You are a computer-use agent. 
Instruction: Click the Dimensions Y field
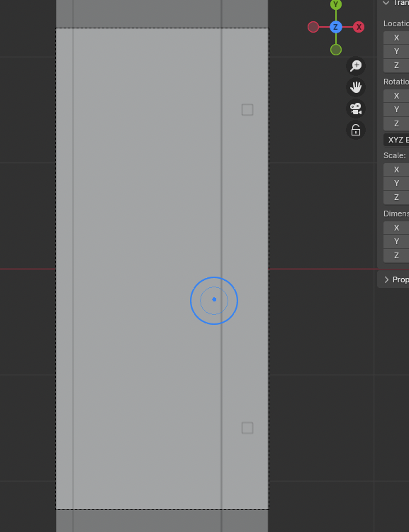[396, 242]
